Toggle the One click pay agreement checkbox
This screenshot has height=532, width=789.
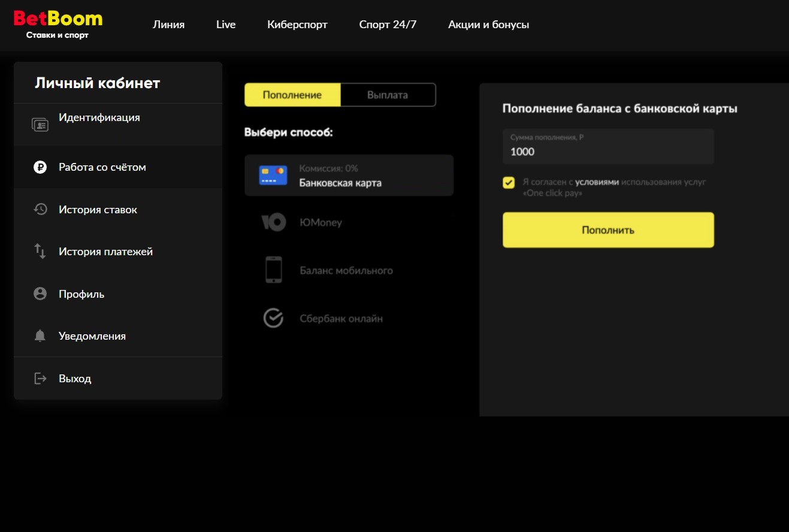click(x=509, y=183)
